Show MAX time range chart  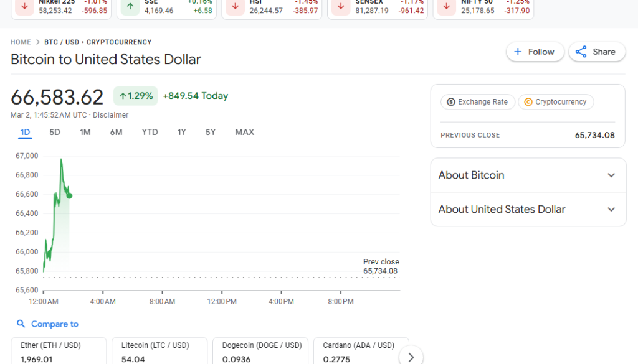coord(244,132)
